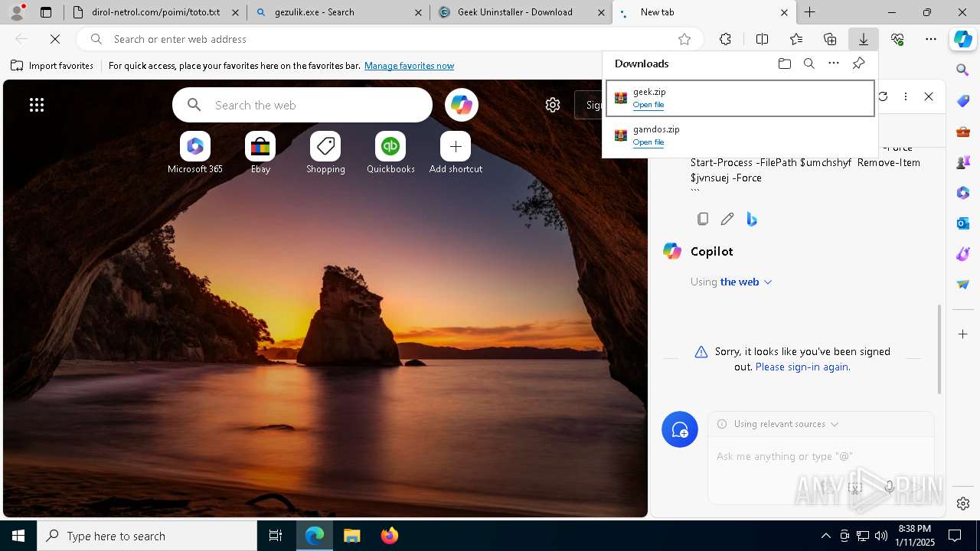This screenshot has width=980, height=551.
Task: Open the apps grid launcher
Action: coord(37,105)
